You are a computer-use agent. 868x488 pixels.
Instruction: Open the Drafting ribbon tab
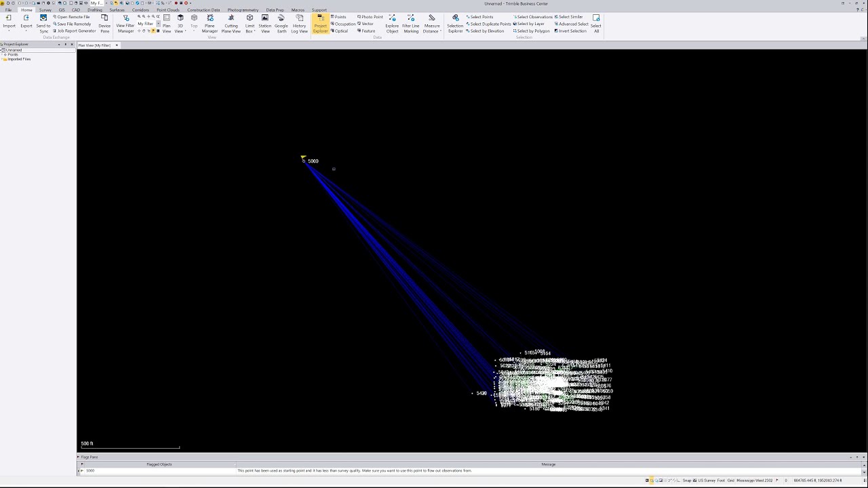coord(95,10)
